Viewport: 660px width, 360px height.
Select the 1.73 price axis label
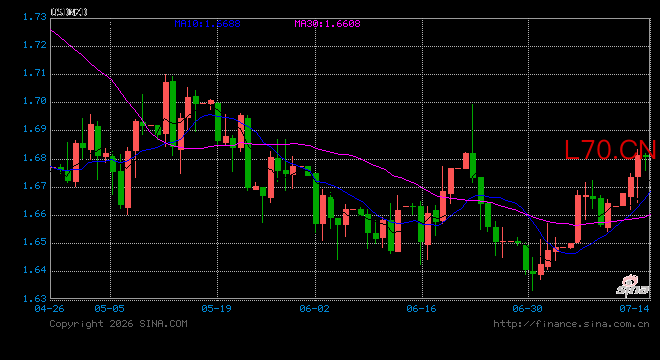(35, 17)
